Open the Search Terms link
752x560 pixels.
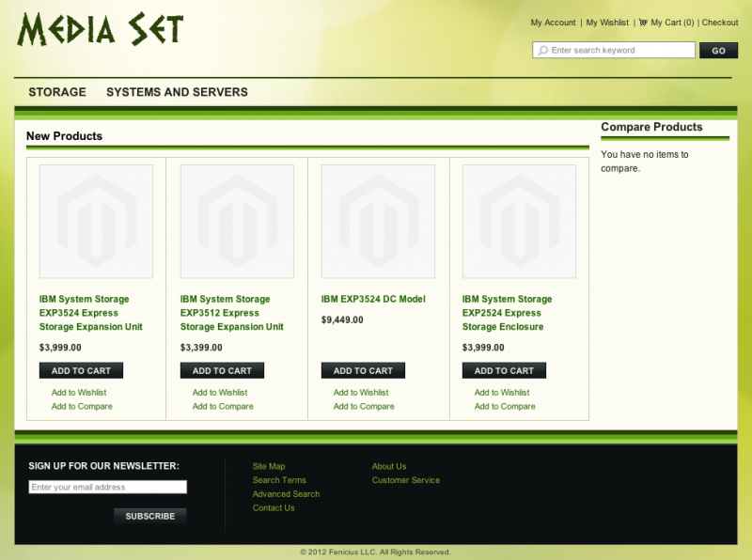click(279, 480)
